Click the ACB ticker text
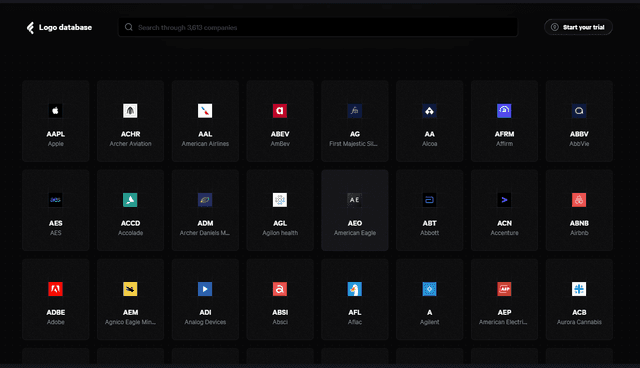 tap(579, 313)
